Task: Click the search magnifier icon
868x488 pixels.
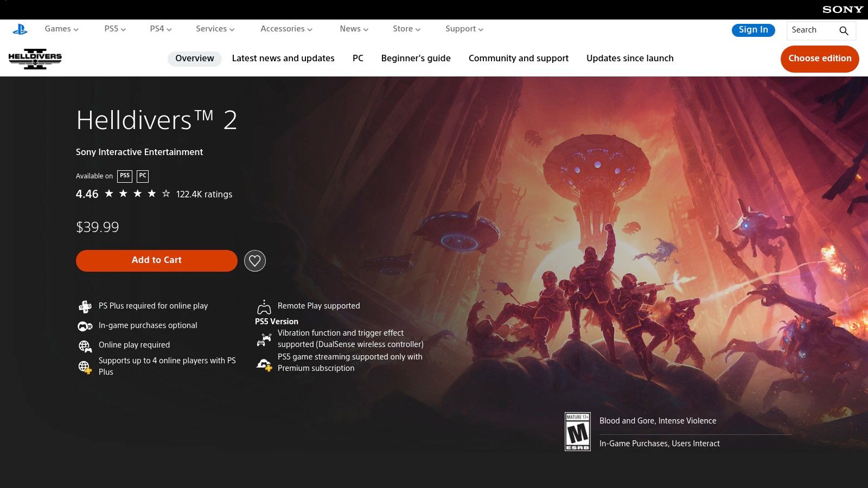Action: click(x=844, y=30)
